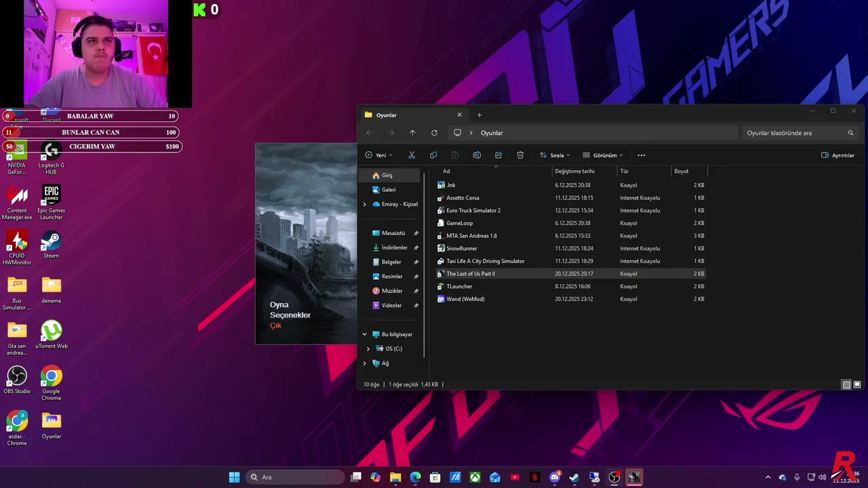This screenshot has height=488, width=868.
Task: Click Oyna in the game launcher window
Action: tap(279, 305)
